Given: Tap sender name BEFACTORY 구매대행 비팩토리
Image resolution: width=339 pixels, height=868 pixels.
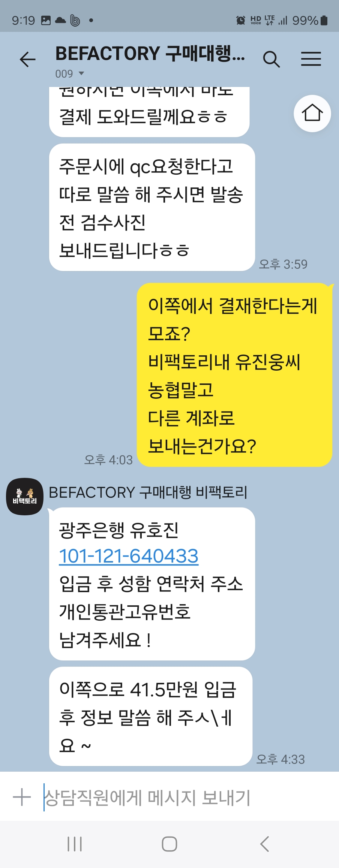Looking at the screenshot, I should tap(148, 492).
